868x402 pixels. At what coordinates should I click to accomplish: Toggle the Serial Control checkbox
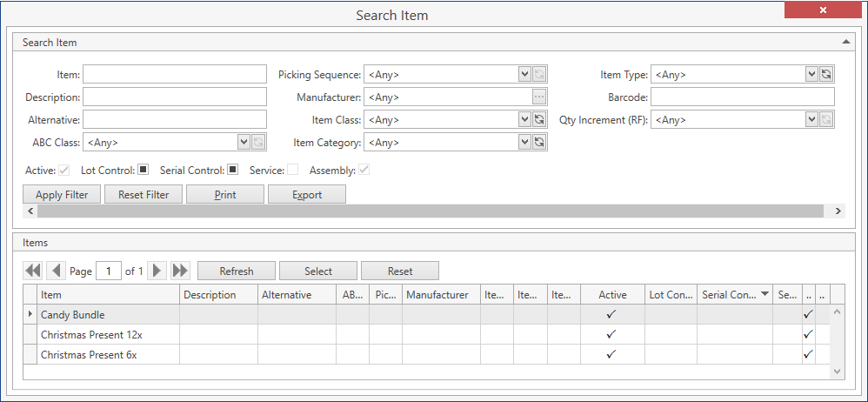click(x=232, y=170)
